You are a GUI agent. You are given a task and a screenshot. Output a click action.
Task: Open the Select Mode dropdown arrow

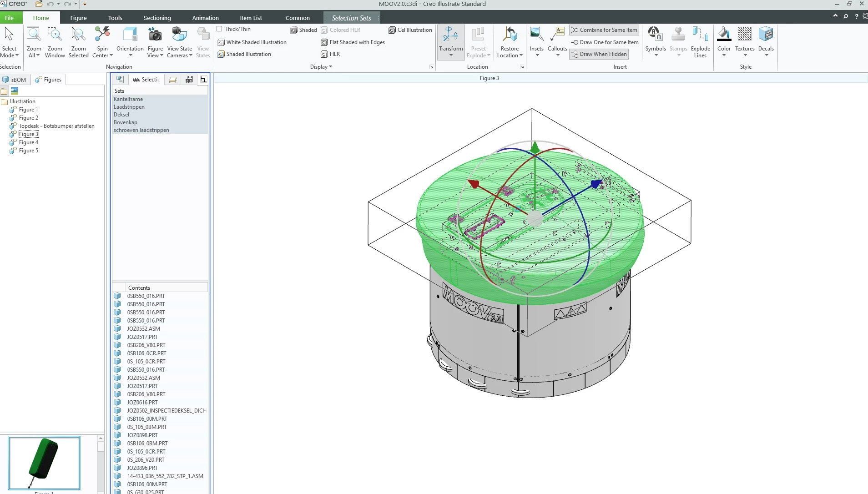coord(17,55)
